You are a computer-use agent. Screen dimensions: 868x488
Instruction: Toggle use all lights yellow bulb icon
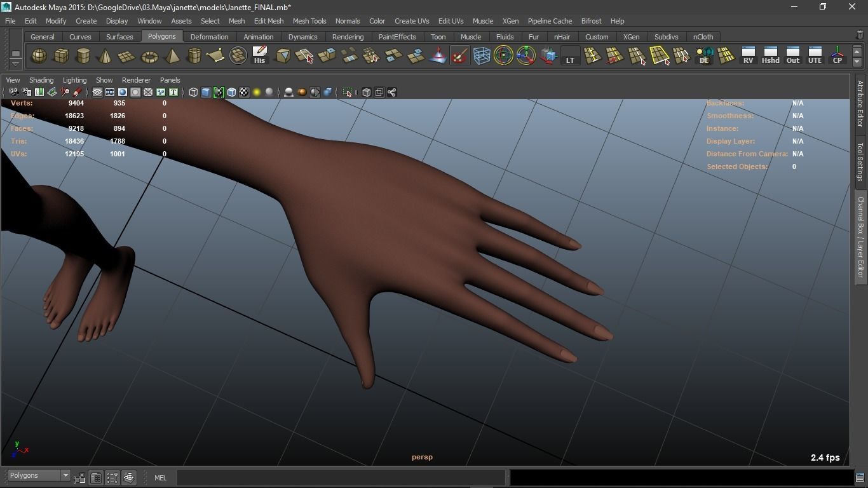coord(257,93)
